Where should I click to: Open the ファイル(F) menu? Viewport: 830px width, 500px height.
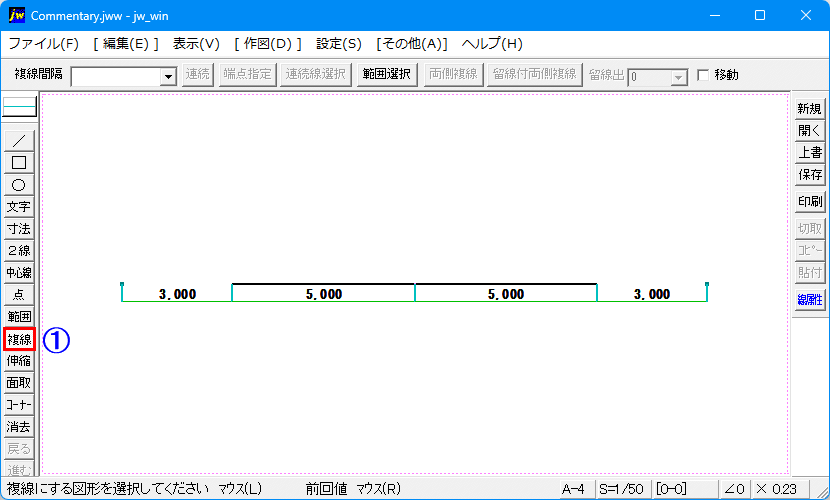(x=43, y=44)
